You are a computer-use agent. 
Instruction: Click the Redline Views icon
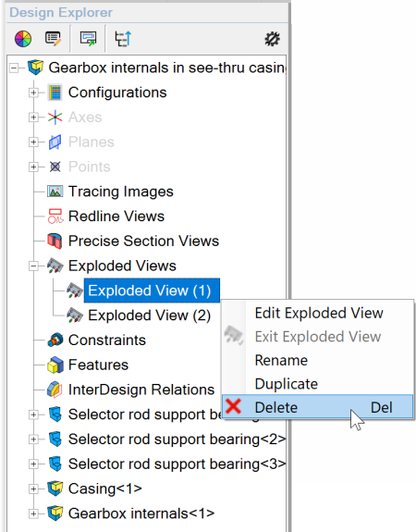coord(55,217)
